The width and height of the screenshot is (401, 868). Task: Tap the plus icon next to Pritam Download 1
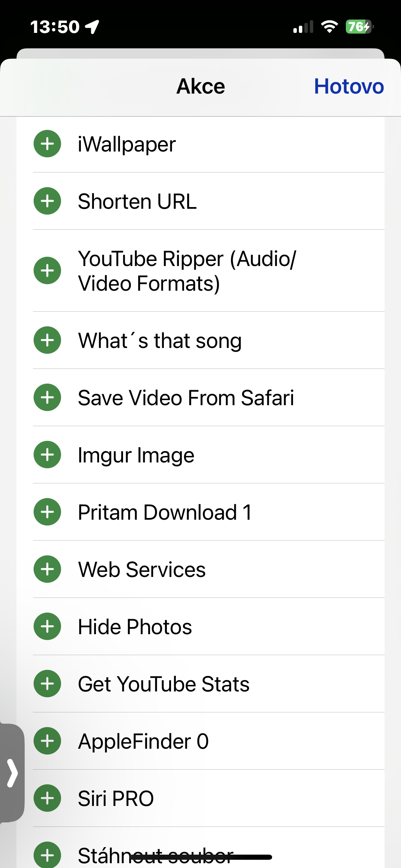[x=47, y=512]
